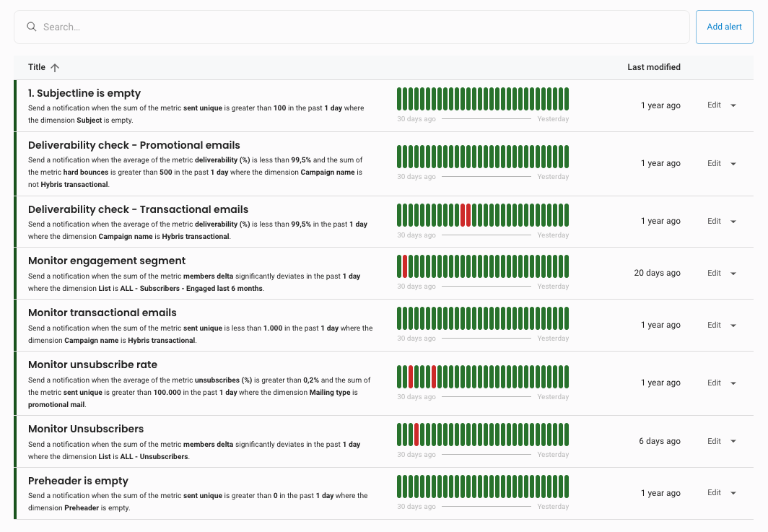Expand dropdown for Deliverability check Promotional emails

[x=733, y=164]
